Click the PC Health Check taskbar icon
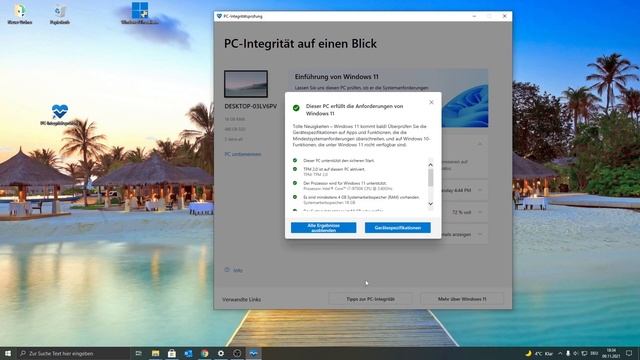The width and height of the screenshot is (640, 360). [x=253, y=353]
